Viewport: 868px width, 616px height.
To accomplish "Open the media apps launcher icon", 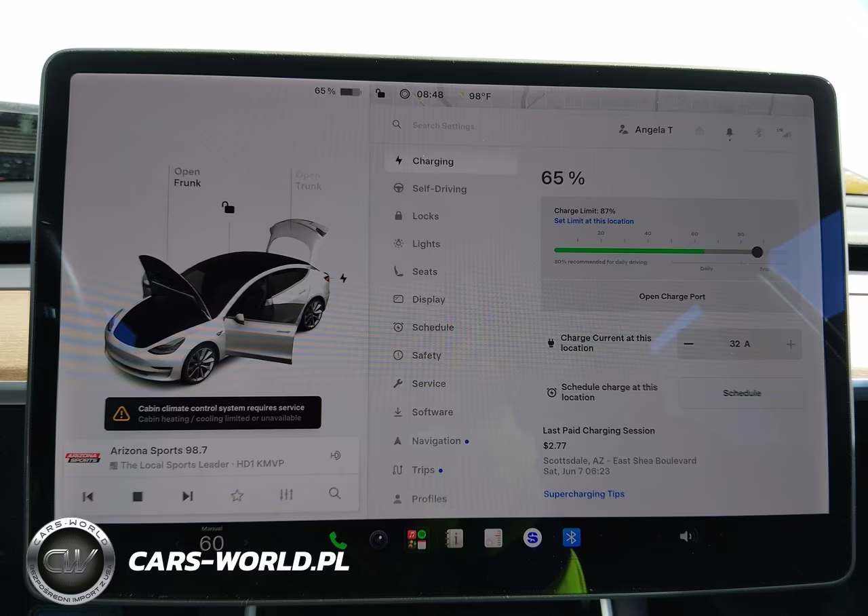I will coord(416,539).
